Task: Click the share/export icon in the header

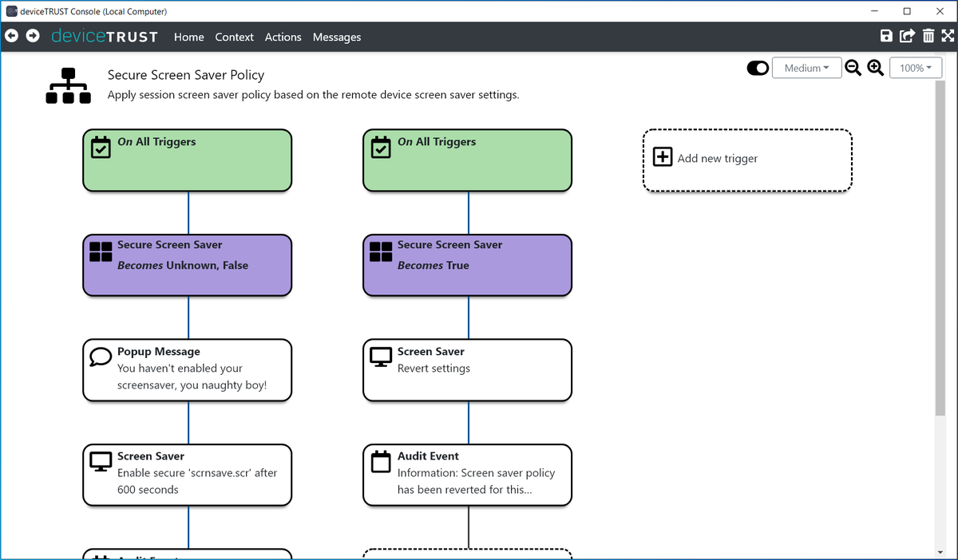Action: (x=907, y=36)
